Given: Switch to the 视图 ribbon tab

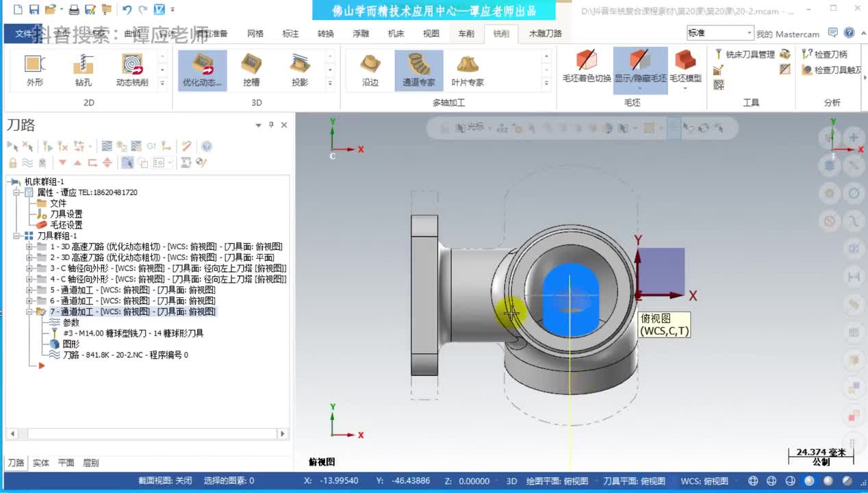Looking at the screenshot, I should click(x=431, y=33).
